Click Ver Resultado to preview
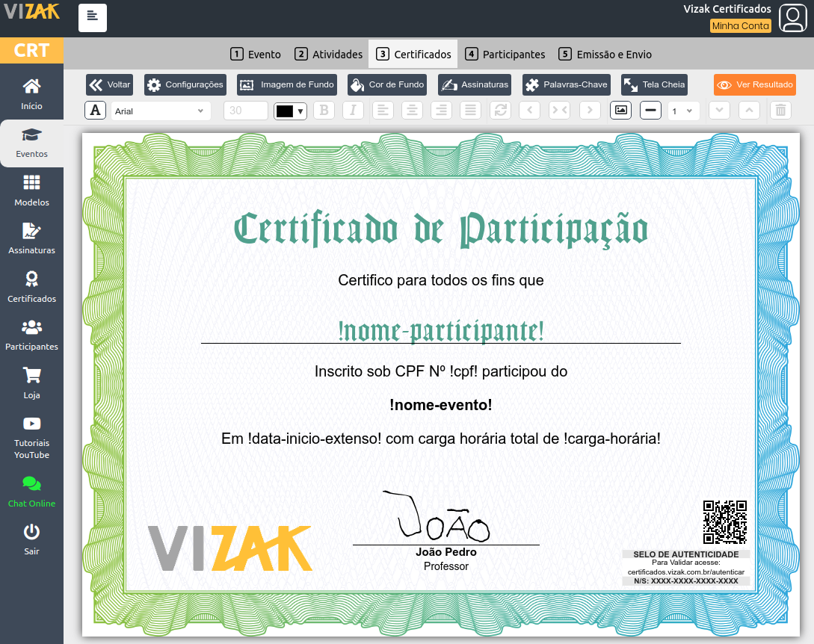Image resolution: width=814 pixels, height=644 pixels. coord(755,84)
